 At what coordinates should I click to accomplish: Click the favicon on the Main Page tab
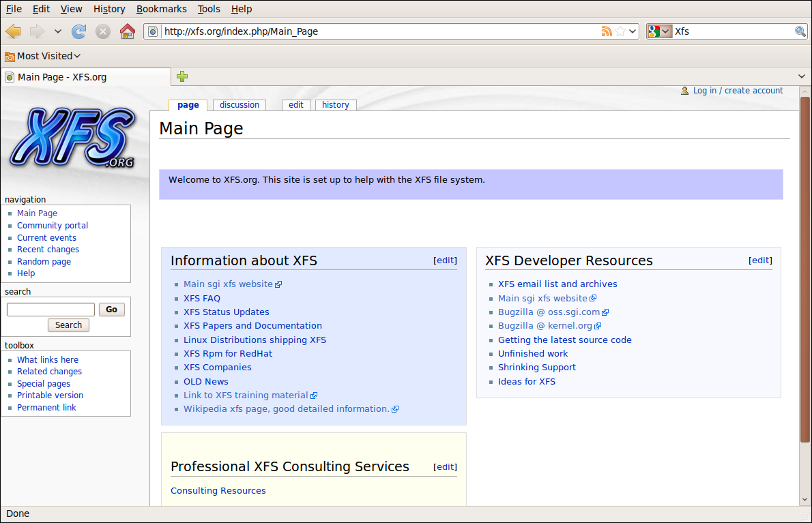click(x=10, y=77)
